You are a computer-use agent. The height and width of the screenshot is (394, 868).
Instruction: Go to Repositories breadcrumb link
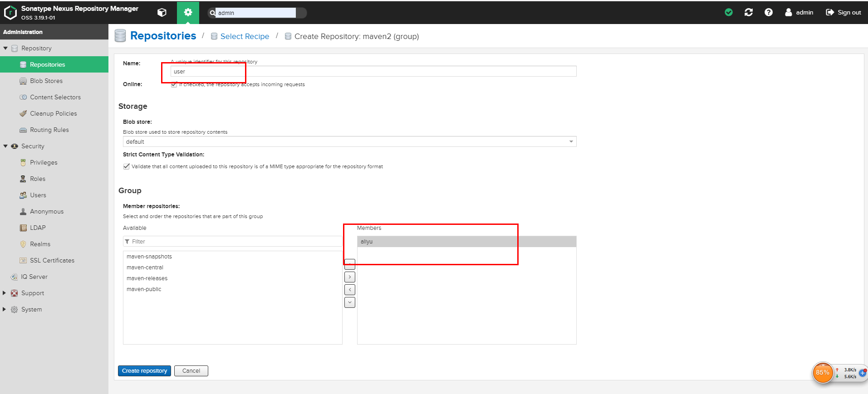163,36
